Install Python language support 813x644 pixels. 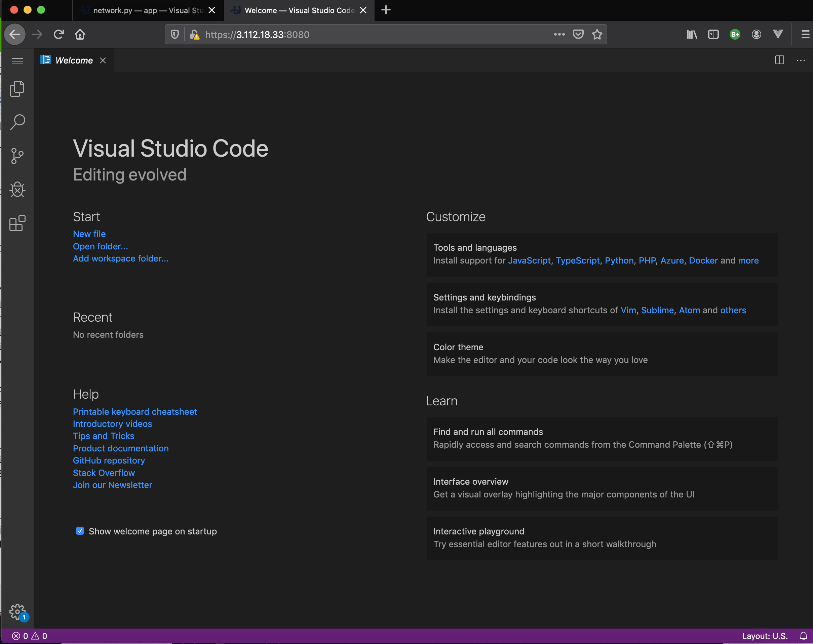pos(619,260)
